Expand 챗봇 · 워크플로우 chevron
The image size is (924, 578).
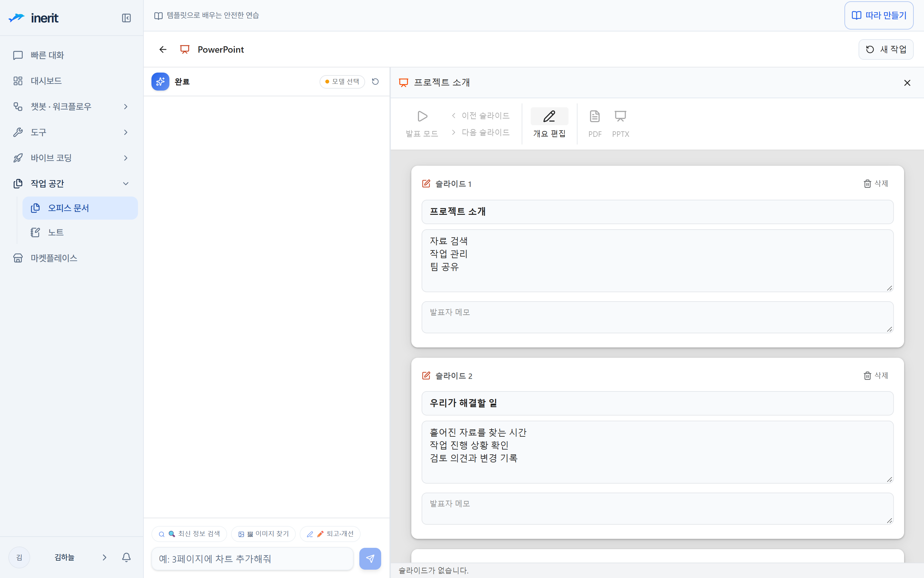126,107
